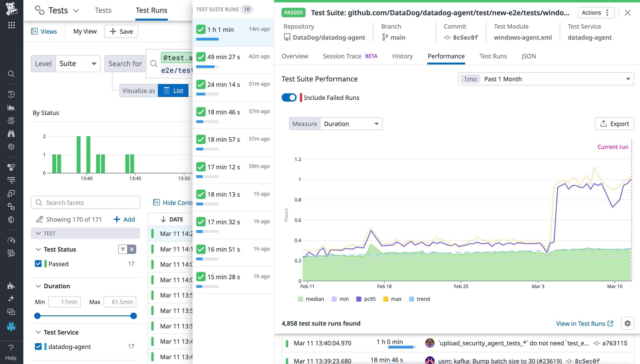Screen dimensions: 640x364
Task: Click the Help icon at sidebar bottom
Action: [x=11, y=347]
